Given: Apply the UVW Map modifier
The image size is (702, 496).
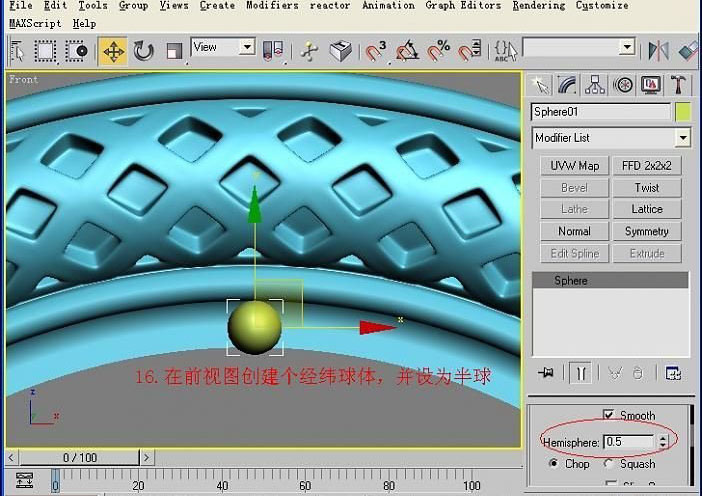Looking at the screenshot, I should [574, 166].
